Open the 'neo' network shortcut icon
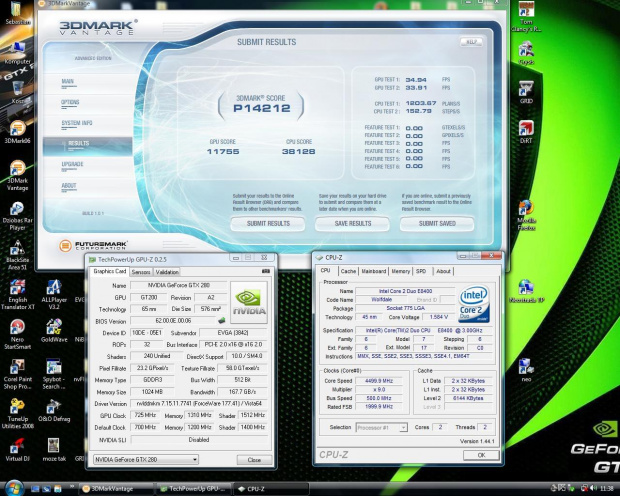Image resolution: width=620 pixels, height=496 pixels. tap(526, 370)
